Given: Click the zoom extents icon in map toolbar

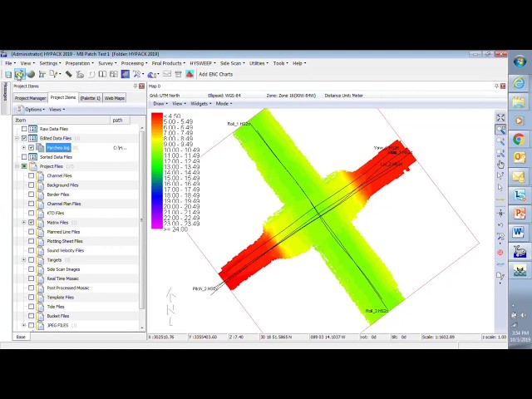Looking at the screenshot, I should (x=500, y=118).
